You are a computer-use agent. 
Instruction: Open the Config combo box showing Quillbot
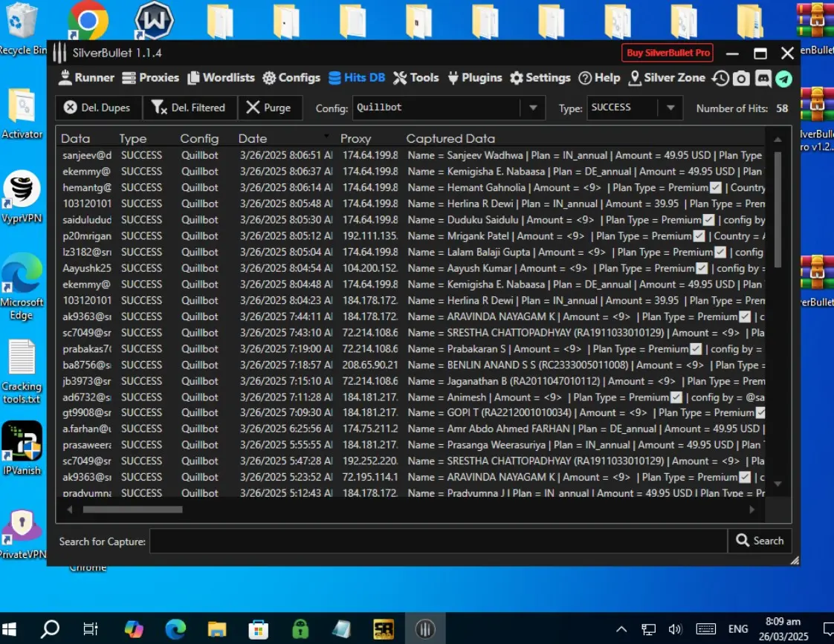(x=449, y=108)
